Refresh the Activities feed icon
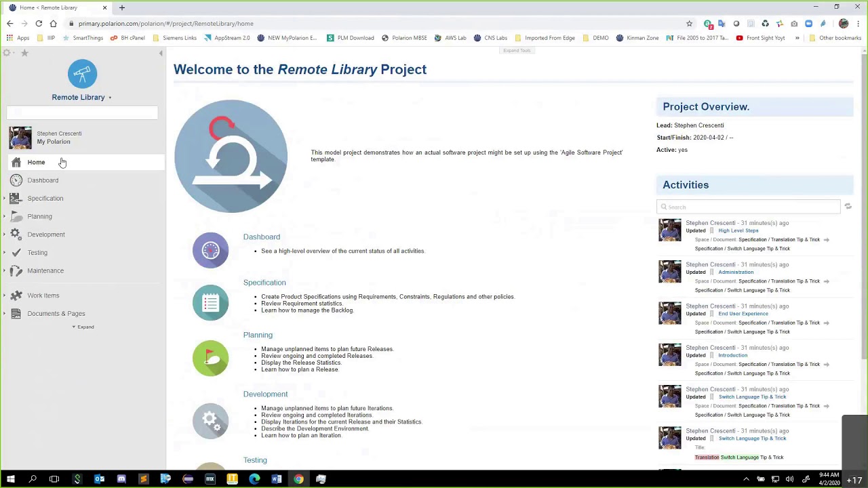 [x=848, y=207]
